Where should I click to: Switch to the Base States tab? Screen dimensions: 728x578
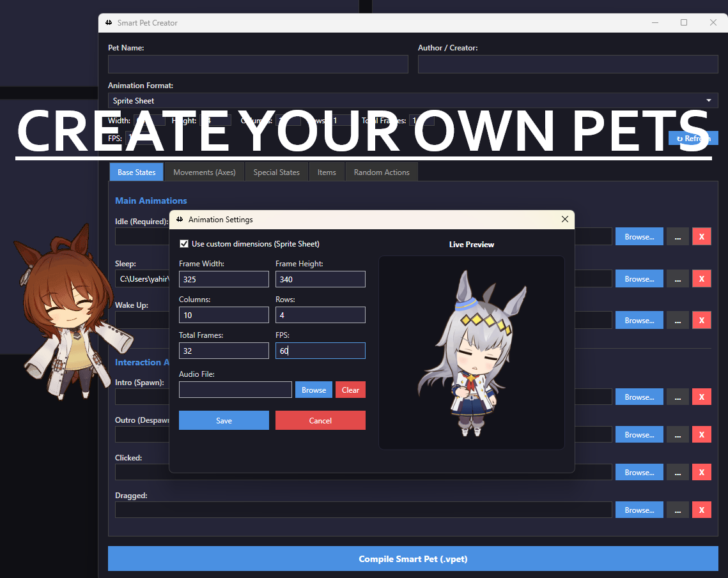(x=137, y=172)
